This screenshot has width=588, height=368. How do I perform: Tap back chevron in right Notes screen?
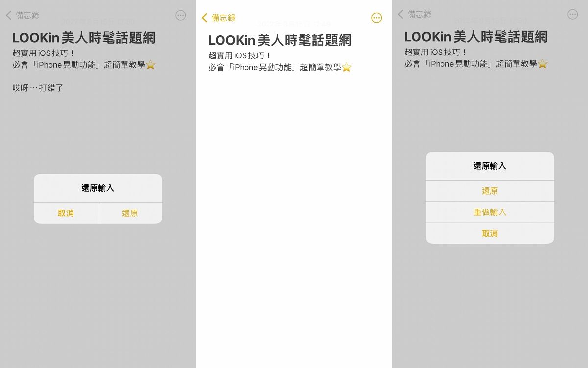[x=400, y=14]
